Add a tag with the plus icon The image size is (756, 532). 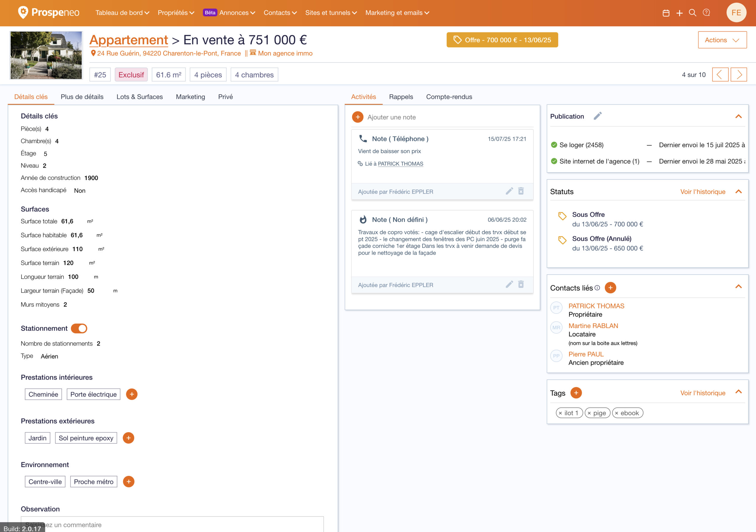pyautogui.click(x=576, y=392)
